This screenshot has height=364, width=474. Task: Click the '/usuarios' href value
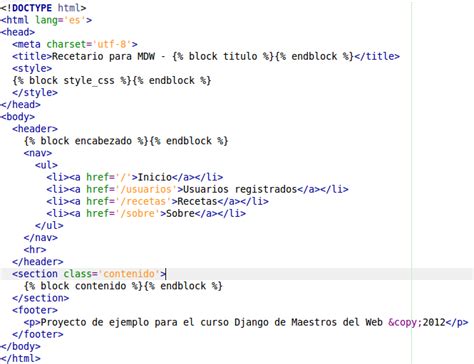pyautogui.click(x=146, y=189)
